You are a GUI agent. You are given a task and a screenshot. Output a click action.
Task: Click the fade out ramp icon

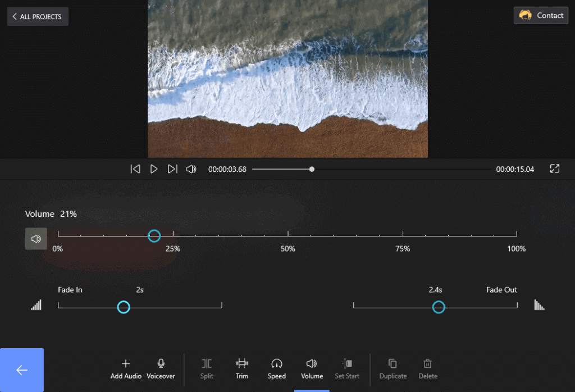tap(540, 305)
